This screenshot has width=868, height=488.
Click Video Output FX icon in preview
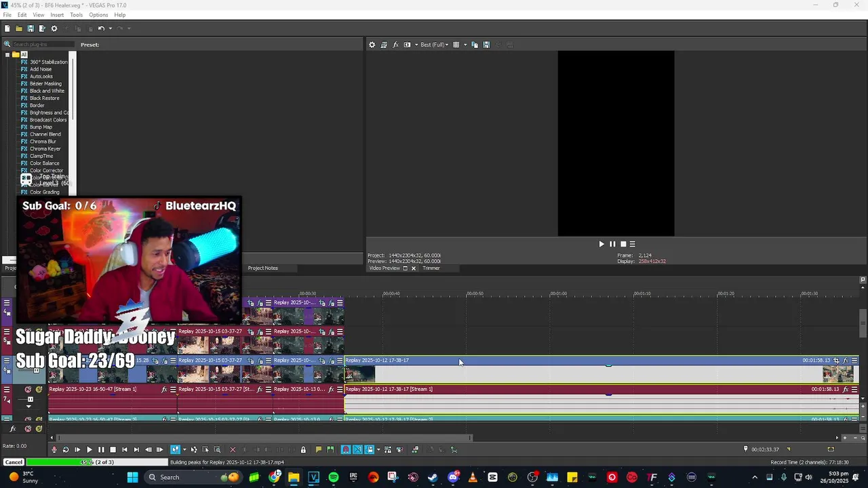tap(395, 45)
